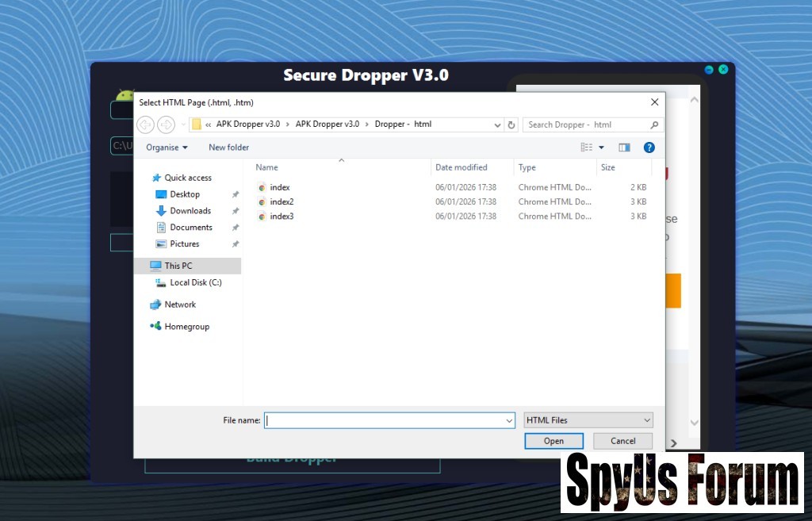Select Local Disk (C:) in sidebar

pos(195,282)
